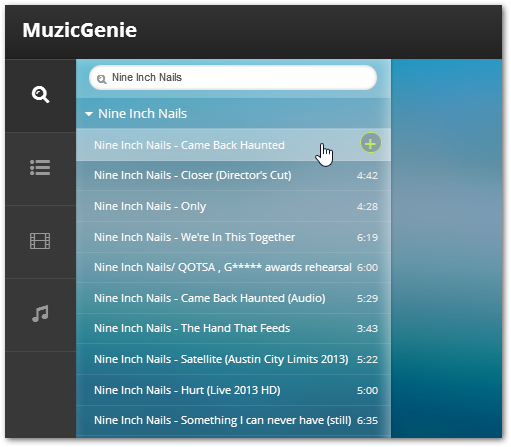
Task: Click the 3:43 duration of Hand That Feeds
Action: click(367, 329)
